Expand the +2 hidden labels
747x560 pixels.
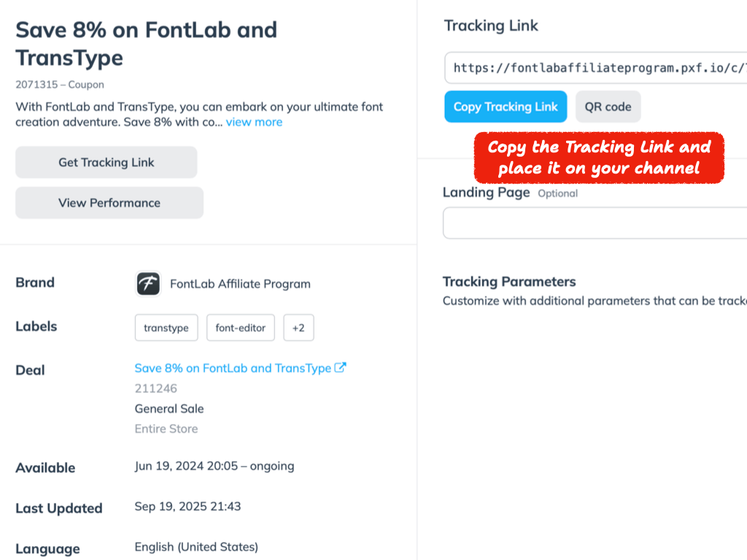click(x=298, y=327)
